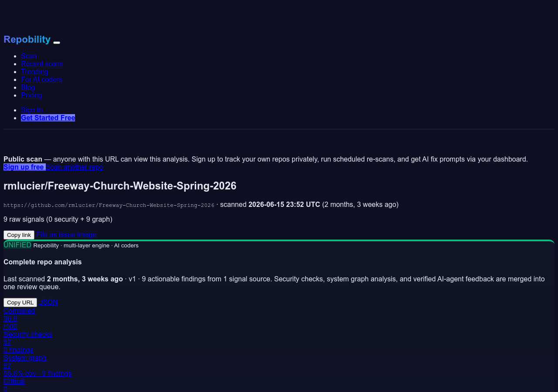558x392 pixels.
Task: View the Pricing page
Action: point(31,95)
